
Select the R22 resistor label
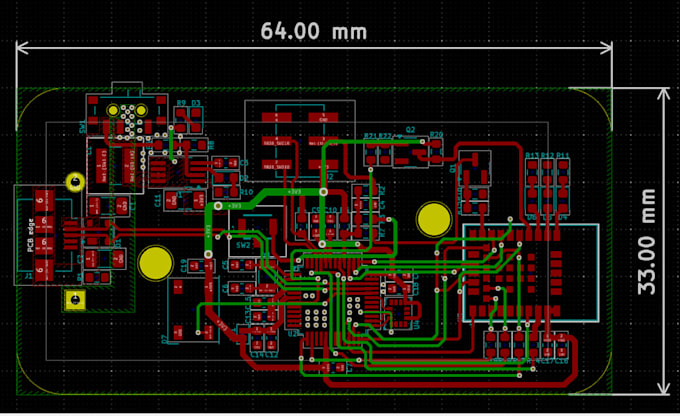tap(385, 136)
